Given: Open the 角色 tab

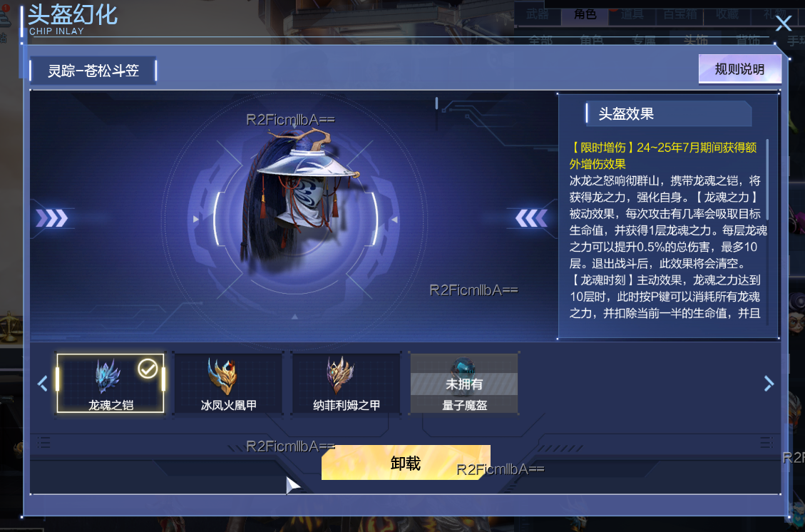Looking at the screenshot, I should 585,14.
